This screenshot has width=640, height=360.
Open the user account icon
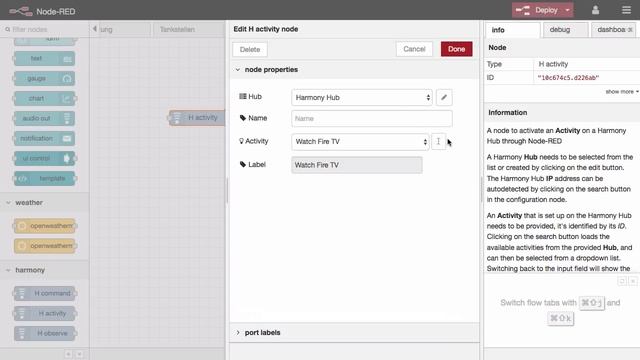click(x=595, y=10)
